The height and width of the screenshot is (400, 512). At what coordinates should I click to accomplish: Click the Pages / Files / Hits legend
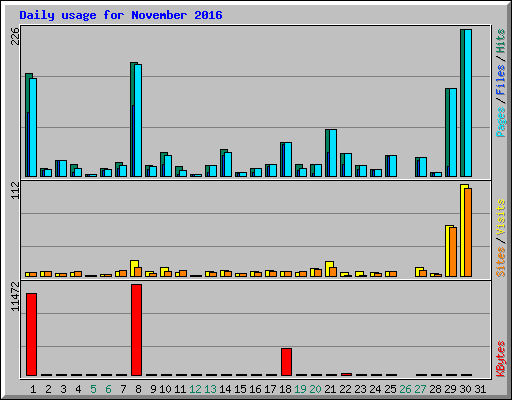pos(500,83)
